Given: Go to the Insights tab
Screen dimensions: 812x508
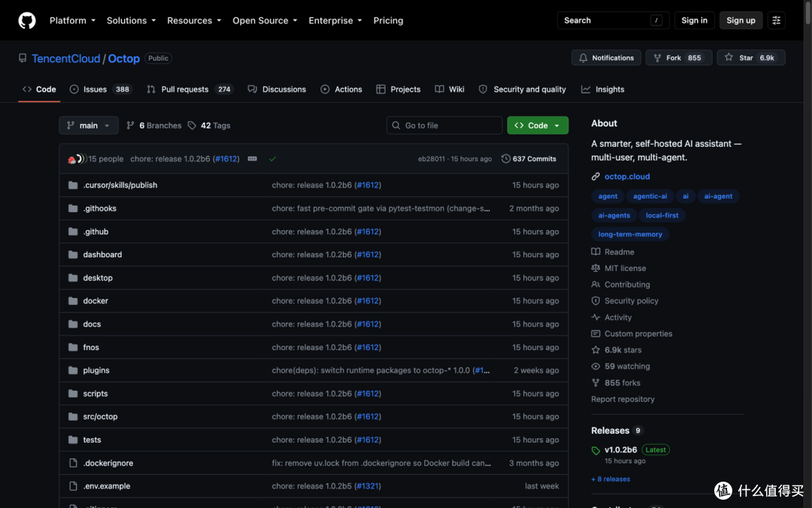Looking at the screenshot, I should [603, 89].
